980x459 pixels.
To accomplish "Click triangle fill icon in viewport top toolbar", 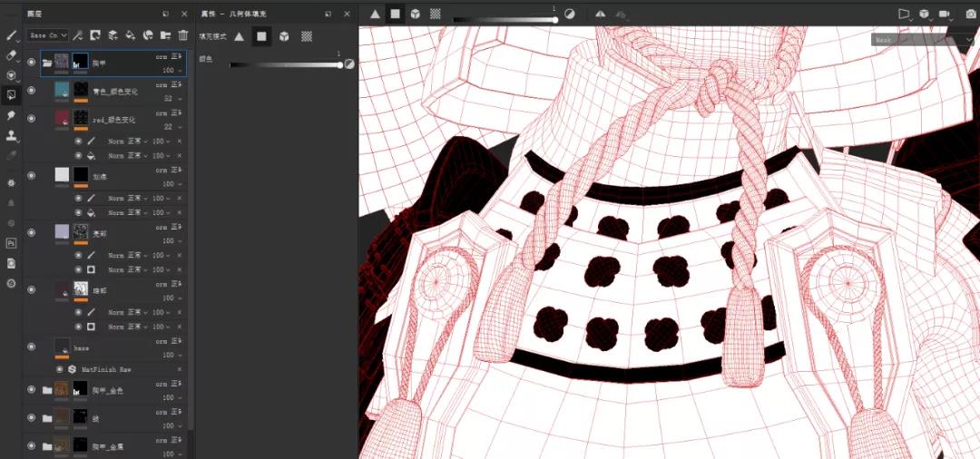I will 375,14.
